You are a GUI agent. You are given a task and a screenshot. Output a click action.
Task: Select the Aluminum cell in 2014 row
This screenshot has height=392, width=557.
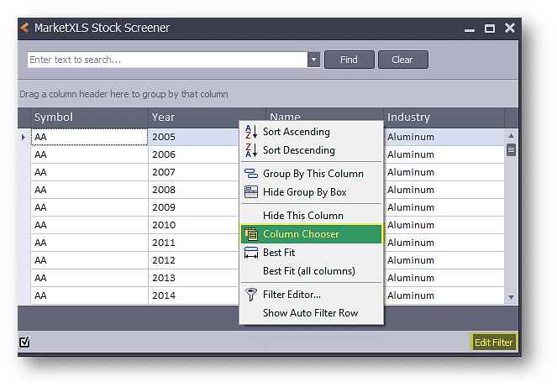(x=444, y=295)
